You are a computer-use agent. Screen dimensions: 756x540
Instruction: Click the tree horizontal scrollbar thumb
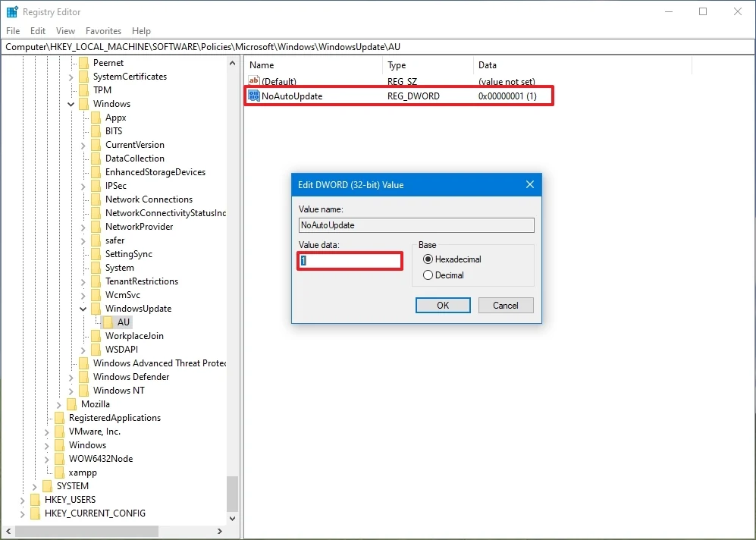pos(86,532)
